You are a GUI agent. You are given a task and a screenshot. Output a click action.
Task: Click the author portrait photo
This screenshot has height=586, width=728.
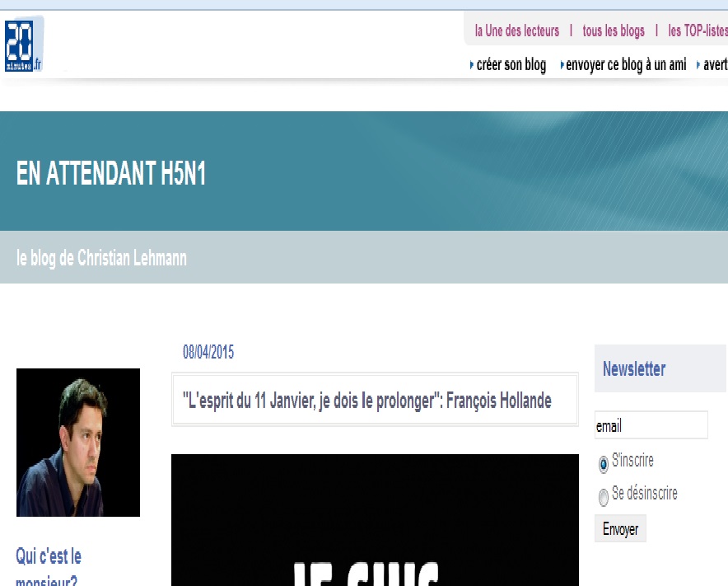pos(78,443)
